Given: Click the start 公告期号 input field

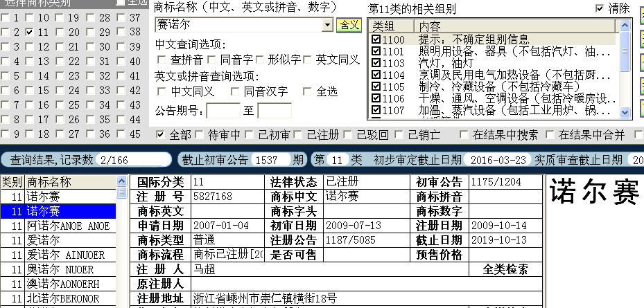Looking at the screenshot, I should (223, 111).
